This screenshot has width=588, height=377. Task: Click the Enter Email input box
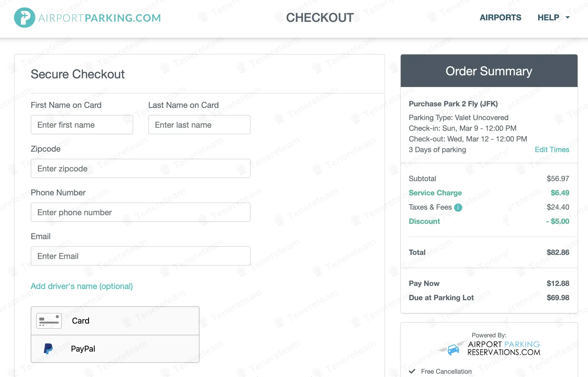click(140, 256)
